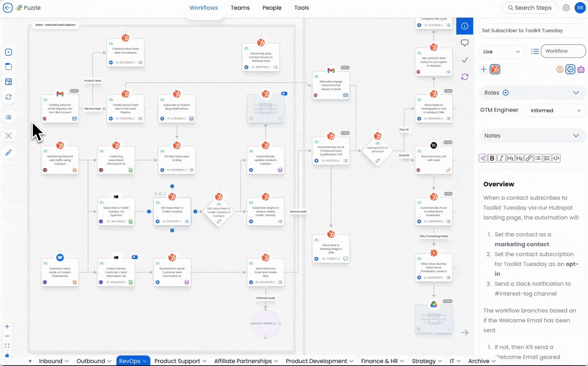588x366 pixels.
Task: Click the info icon at top of right rail
Action: (x=465, y=26)
